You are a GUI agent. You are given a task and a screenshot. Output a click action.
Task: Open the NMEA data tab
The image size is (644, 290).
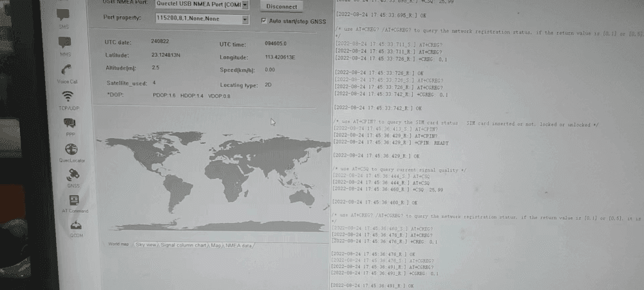[x=238, y=246]
